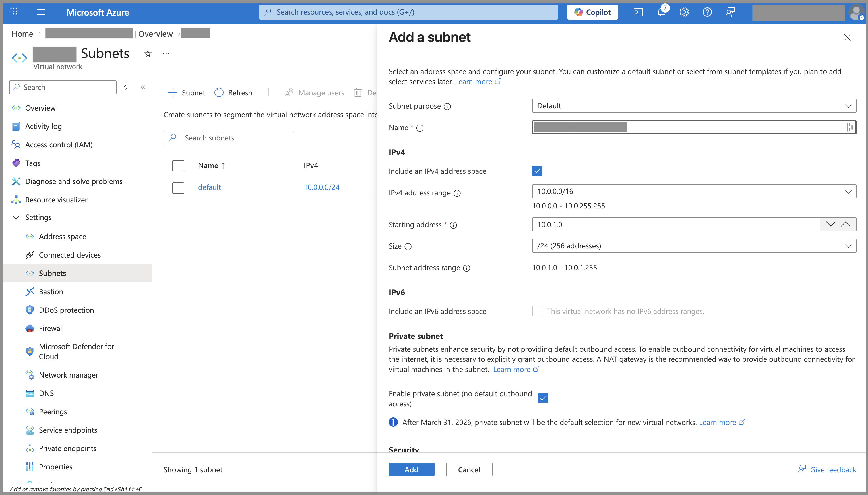868x495 pixels.
Task: Open the notifications bell
Action: tap(661, 12)
